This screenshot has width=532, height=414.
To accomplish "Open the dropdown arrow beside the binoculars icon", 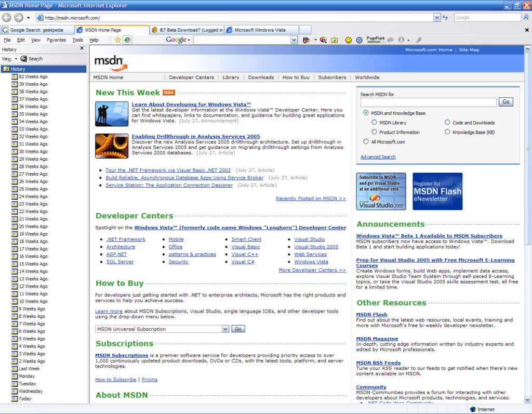I will point(315,40).
